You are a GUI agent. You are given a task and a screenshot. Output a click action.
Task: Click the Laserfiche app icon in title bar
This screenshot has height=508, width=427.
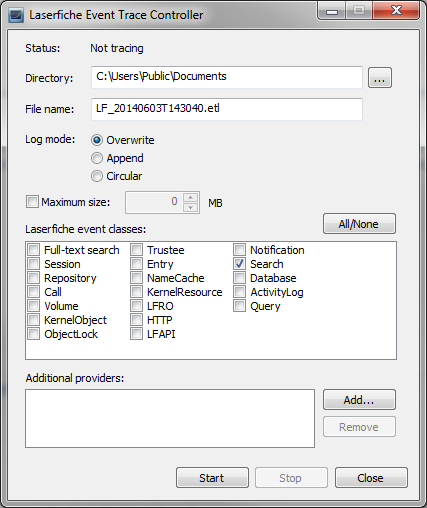click(x=16, y=15)
